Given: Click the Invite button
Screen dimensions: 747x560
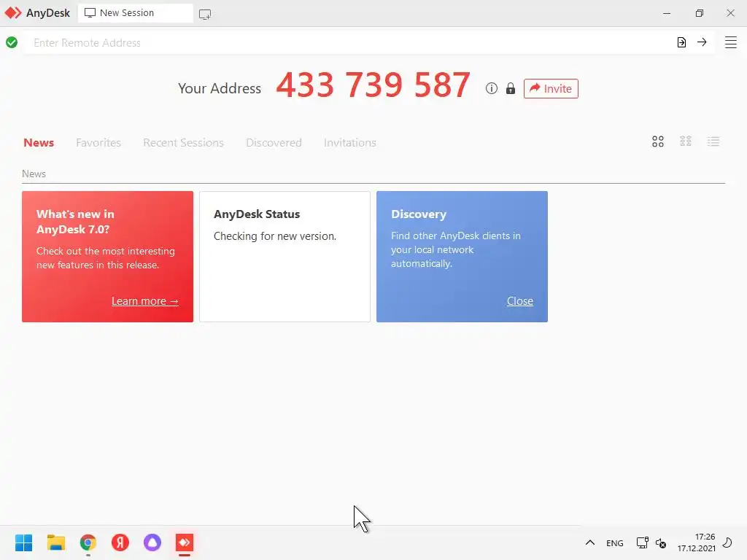Looking at the screenshot, I should 551,88.
